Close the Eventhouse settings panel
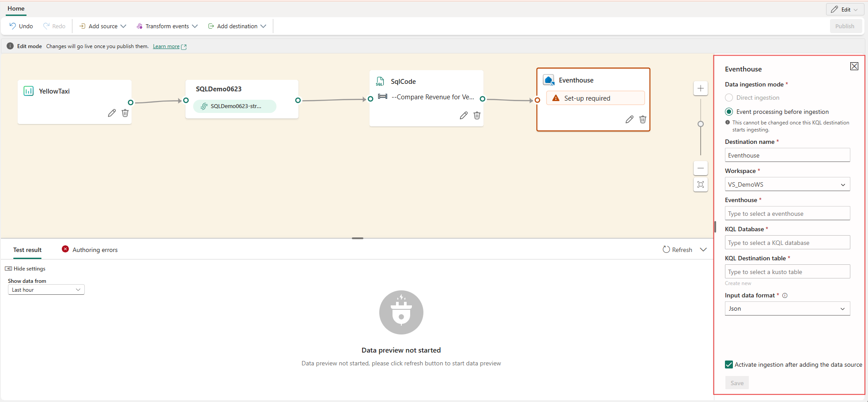This screenshot has width=868, height=402. [854, 66]
